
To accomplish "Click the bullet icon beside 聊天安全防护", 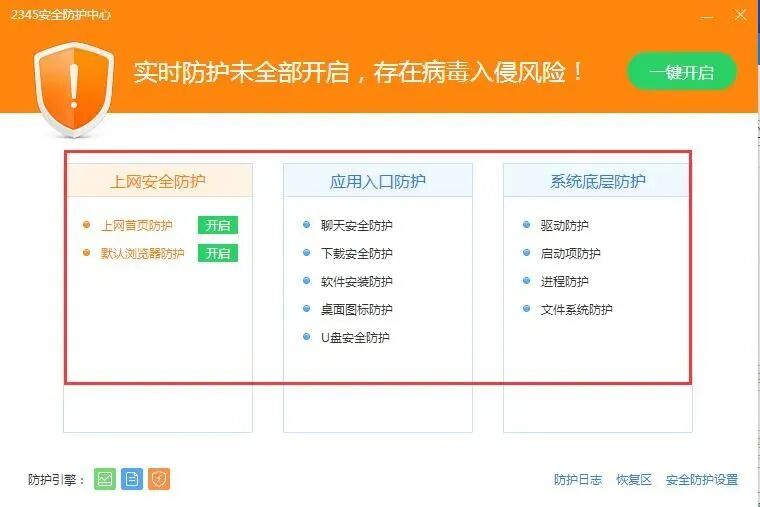I will point(306,224).
